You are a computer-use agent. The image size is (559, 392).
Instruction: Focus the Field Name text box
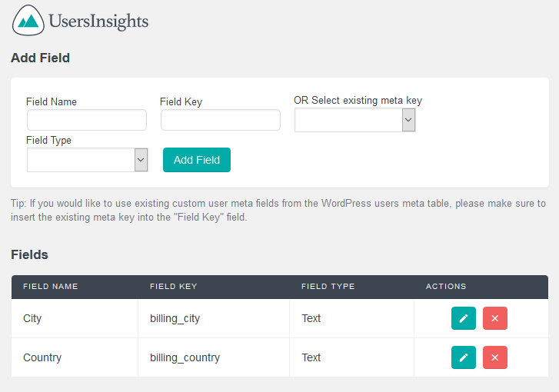[87, 120]
